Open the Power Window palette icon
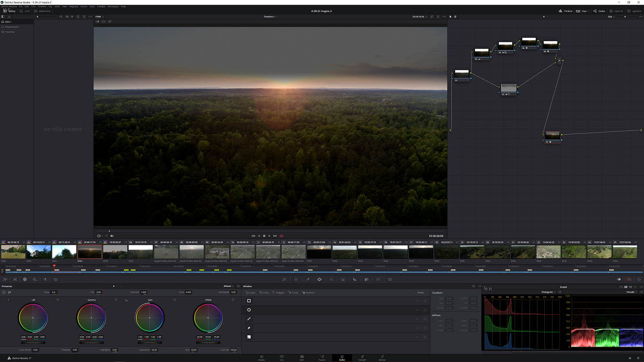Image resolution: width=644 pixels, height=362 pixels. click(319, 279)
